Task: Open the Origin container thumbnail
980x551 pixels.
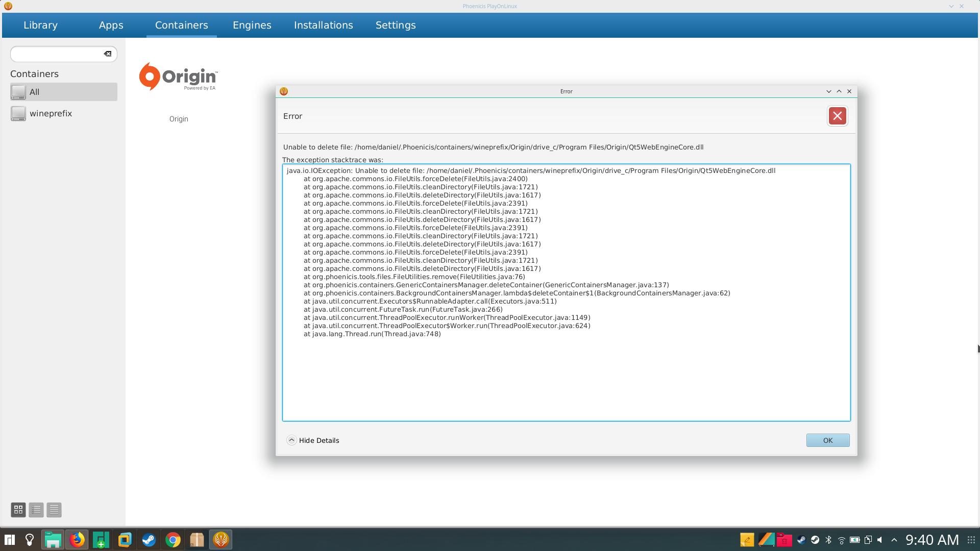Action: (x=178, y=78)
